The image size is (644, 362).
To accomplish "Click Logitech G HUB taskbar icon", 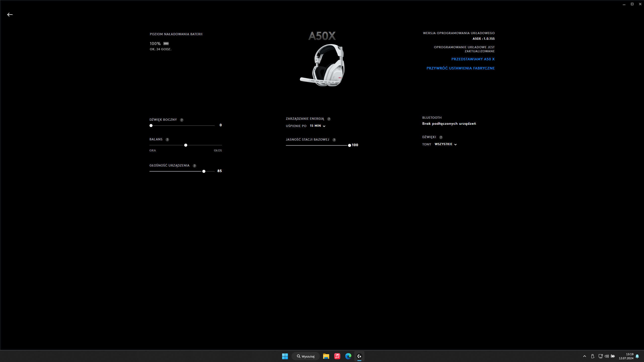I will click(x=359, y=356).
